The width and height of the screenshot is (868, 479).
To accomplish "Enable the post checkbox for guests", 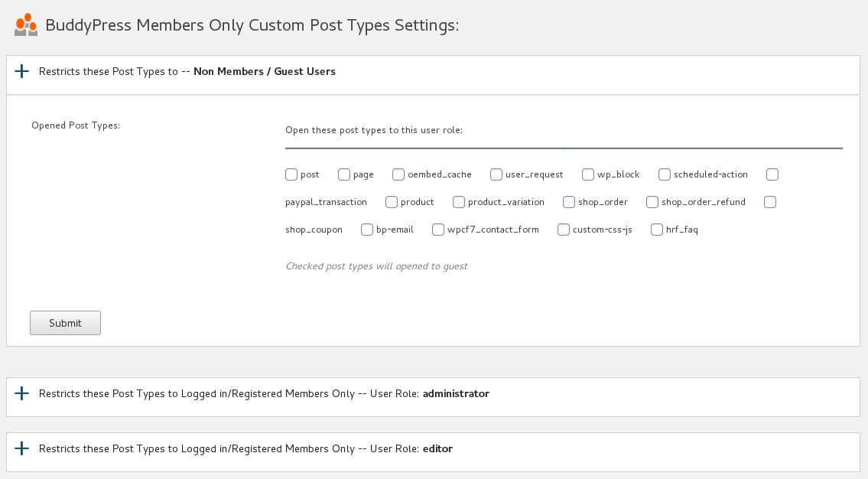I will point(291,174).
